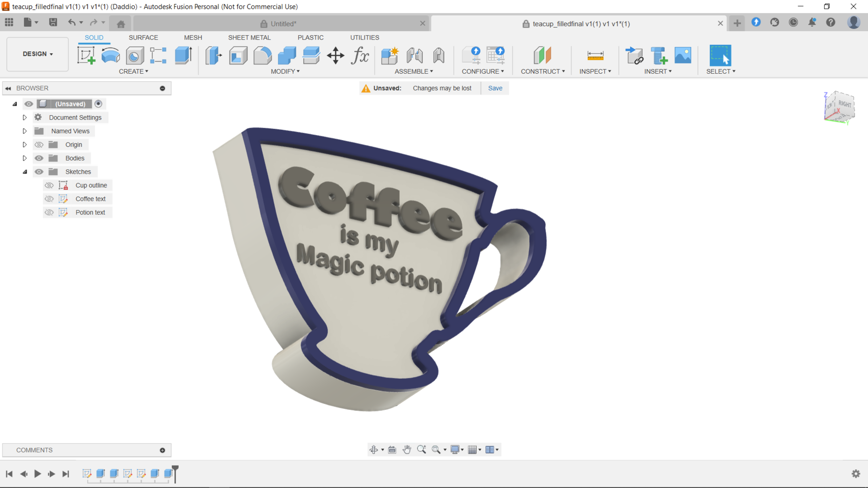The image size is (868, 488).
Task: Select the Insert Canvas image icon
Action: tap(682, 56)
